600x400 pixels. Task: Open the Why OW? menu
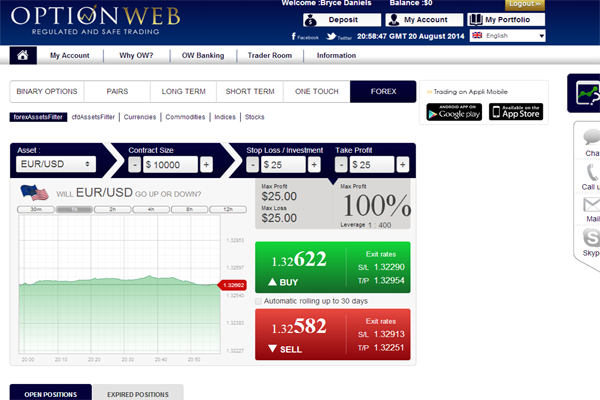point(136,56)
